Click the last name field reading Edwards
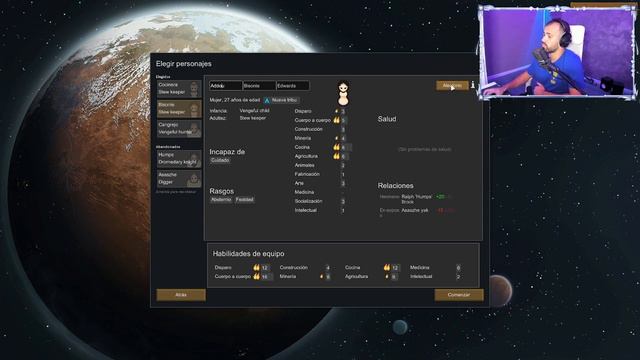The height and width of the screenshot is (360, 640). click(293, 86)
